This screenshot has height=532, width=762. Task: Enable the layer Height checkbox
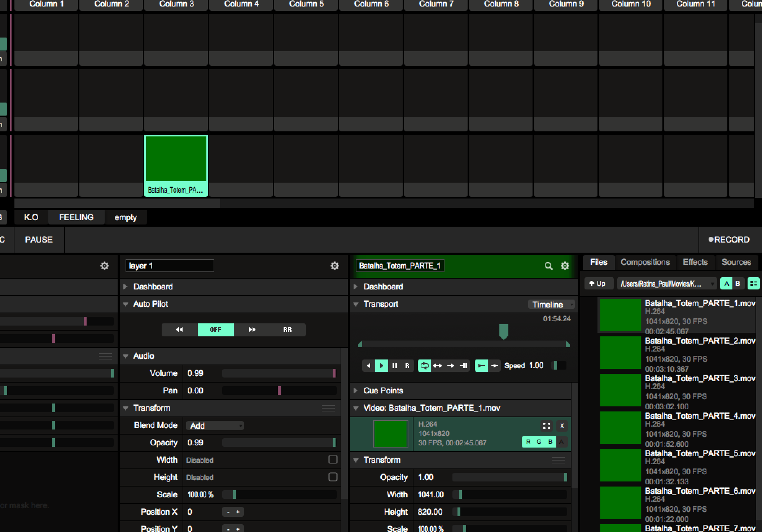click(x=333, y=477)
